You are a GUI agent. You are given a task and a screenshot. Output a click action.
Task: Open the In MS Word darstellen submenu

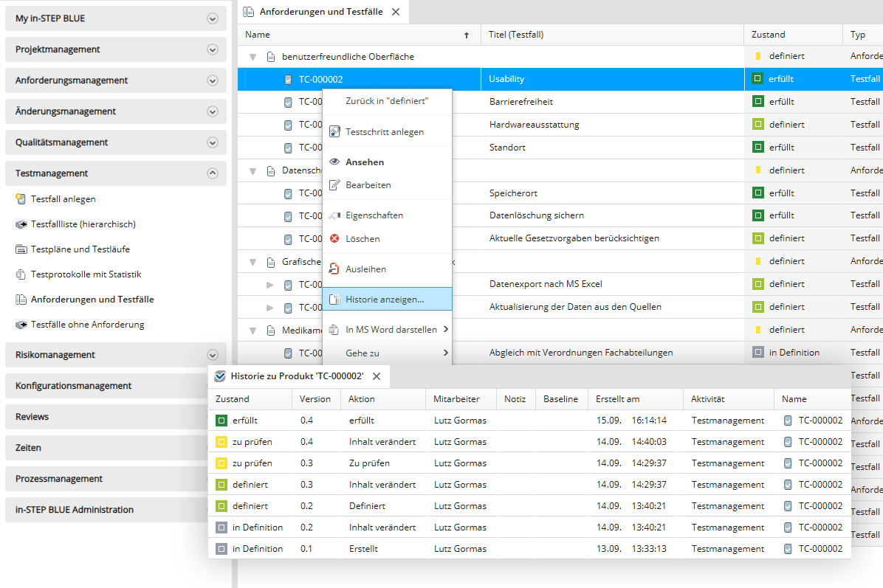(391, 330)
